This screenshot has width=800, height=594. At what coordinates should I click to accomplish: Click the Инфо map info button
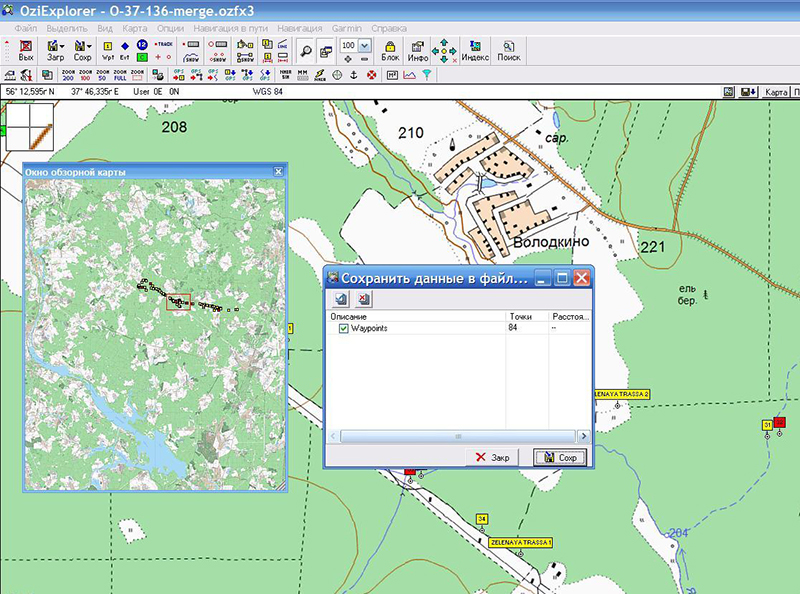[418, 51]
